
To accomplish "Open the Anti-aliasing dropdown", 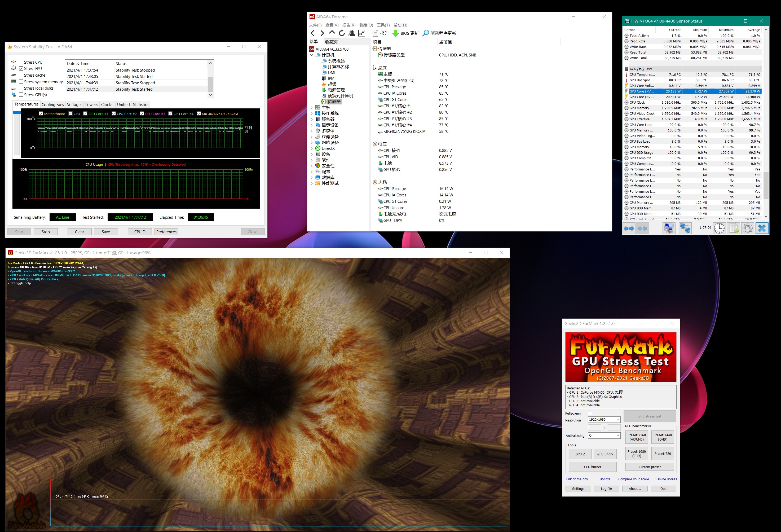I will [x=617, y=436].
